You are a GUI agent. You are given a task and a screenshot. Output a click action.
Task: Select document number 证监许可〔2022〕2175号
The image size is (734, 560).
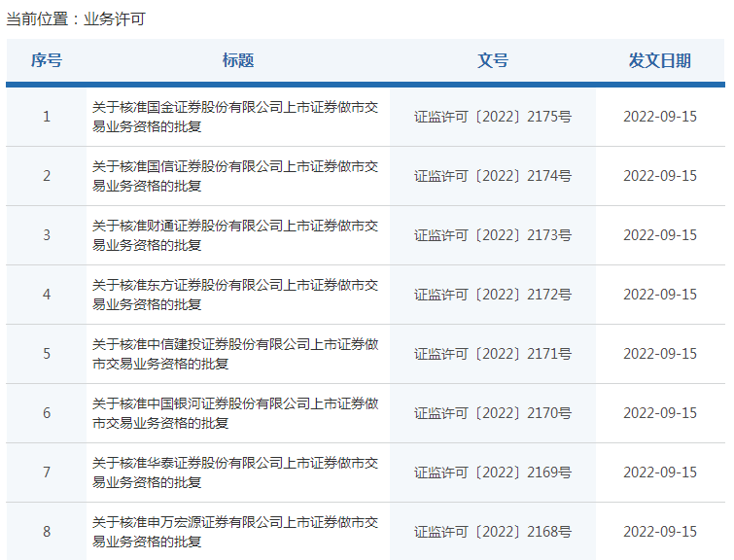[x=493, y=117]
